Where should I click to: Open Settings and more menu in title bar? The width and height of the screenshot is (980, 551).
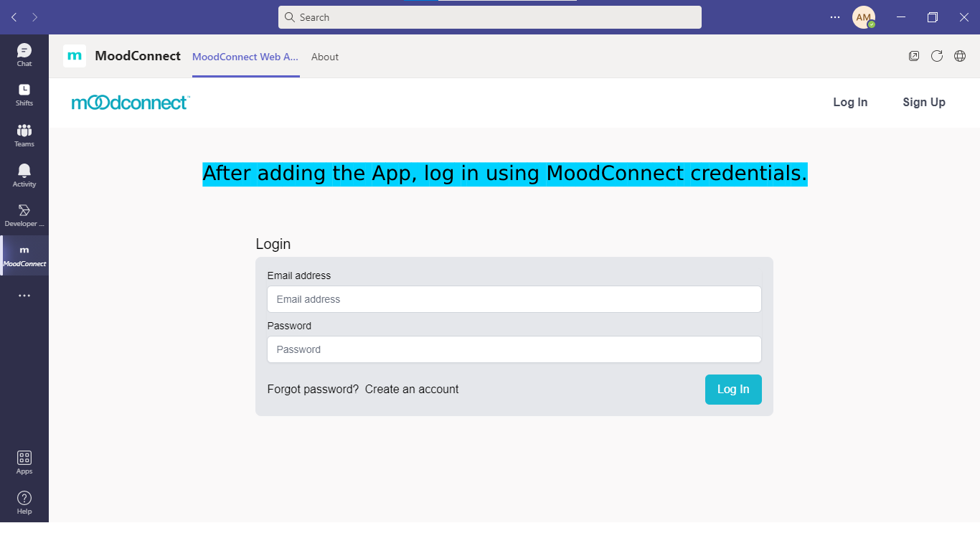[x=835, y=17]
